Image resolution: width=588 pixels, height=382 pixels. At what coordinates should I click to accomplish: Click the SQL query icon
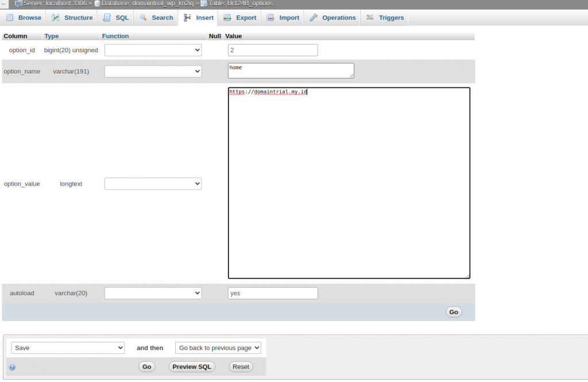[x=107, y=18]
